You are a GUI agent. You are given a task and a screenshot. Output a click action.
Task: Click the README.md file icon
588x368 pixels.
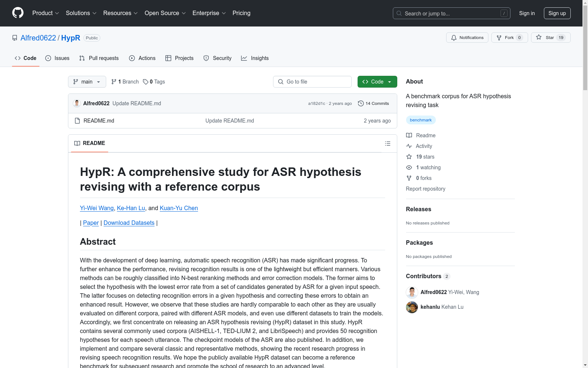pyautogui.click(x=77, y=121)
